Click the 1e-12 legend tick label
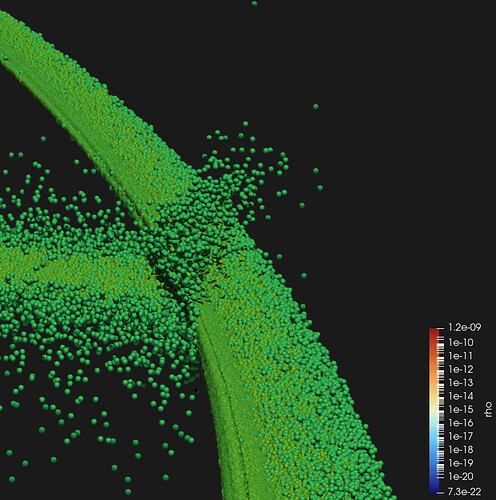 coord(461,369)
